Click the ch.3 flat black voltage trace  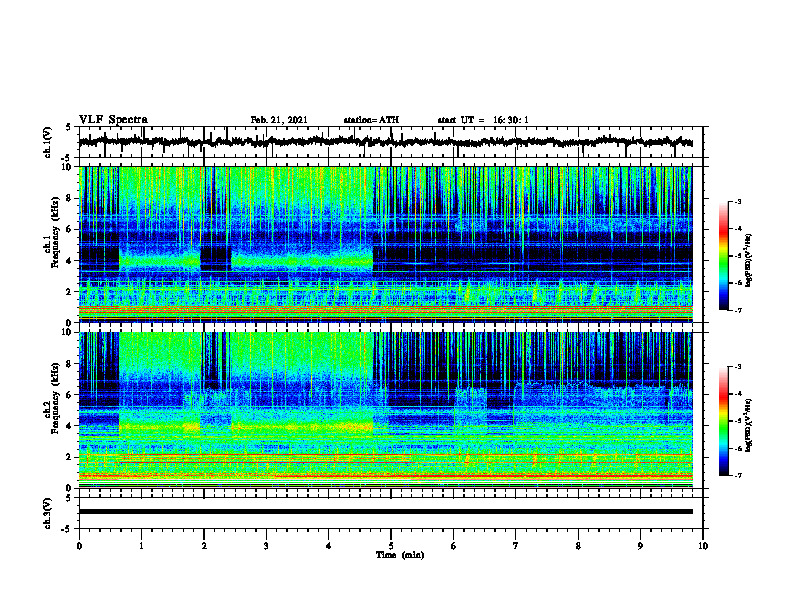(x=385, y=512)
